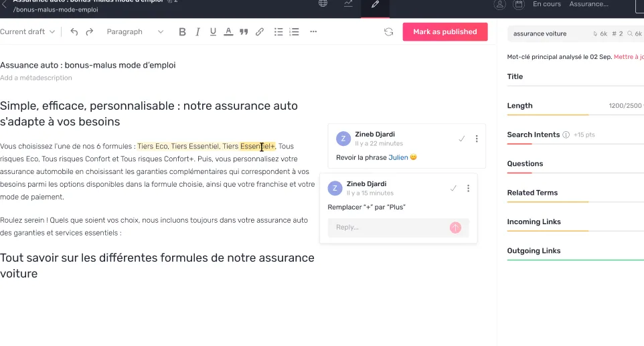Toggle bold formatting

click(182, 31)
